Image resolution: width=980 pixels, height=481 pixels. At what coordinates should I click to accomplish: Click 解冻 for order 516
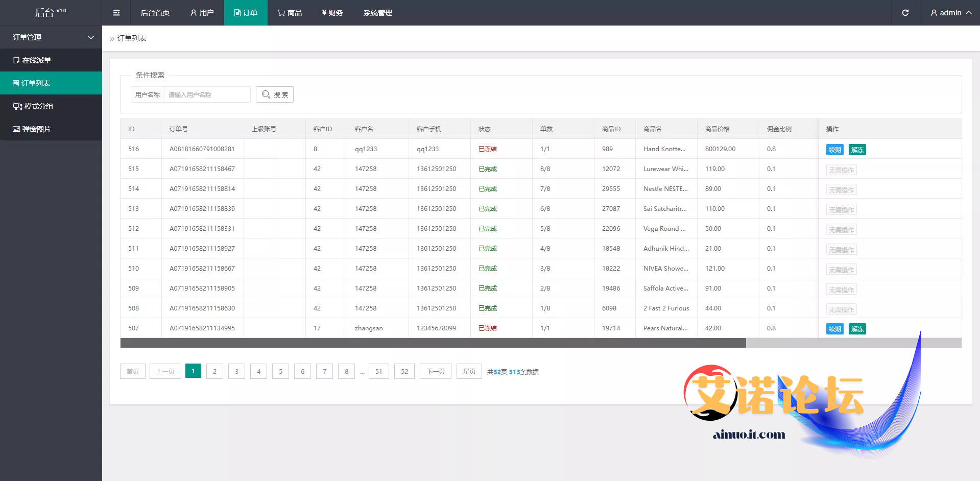tap(857, 150)
